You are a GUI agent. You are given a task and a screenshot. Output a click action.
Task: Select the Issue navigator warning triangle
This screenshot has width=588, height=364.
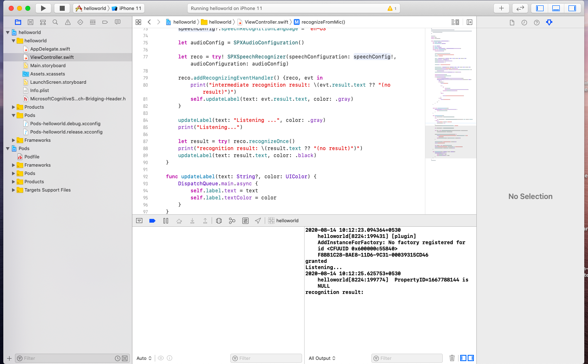point(68,22)
